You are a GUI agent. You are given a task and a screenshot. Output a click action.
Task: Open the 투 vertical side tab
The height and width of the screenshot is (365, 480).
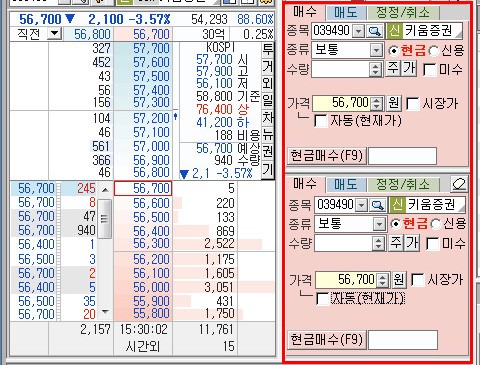coord(268,50)
